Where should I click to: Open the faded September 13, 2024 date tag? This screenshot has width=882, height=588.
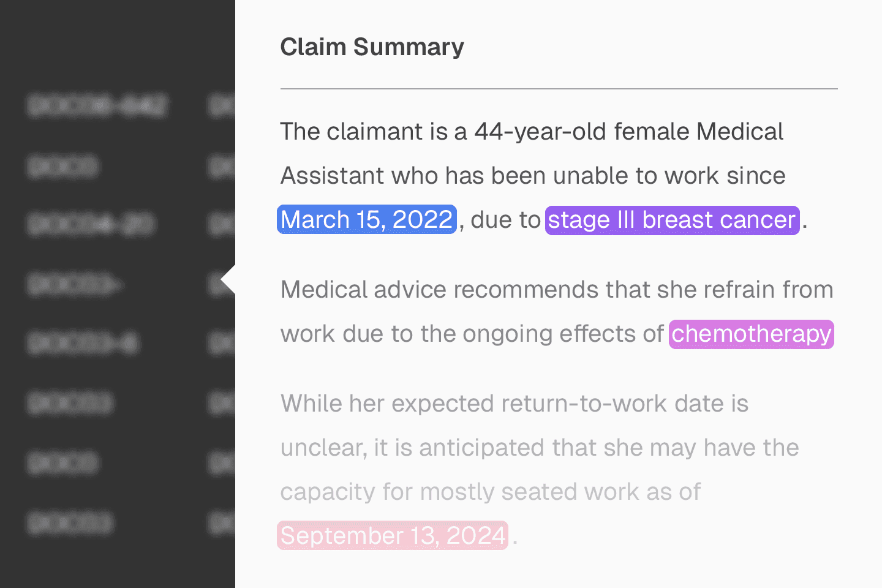pos(393,535)
